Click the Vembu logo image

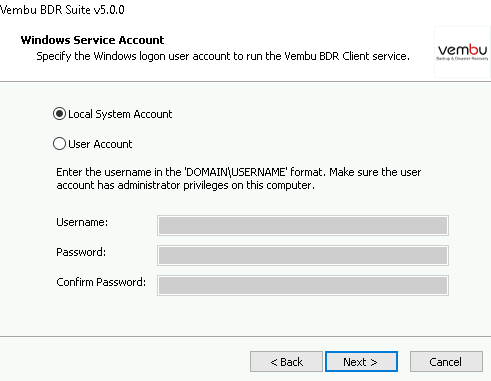point(462,52)
